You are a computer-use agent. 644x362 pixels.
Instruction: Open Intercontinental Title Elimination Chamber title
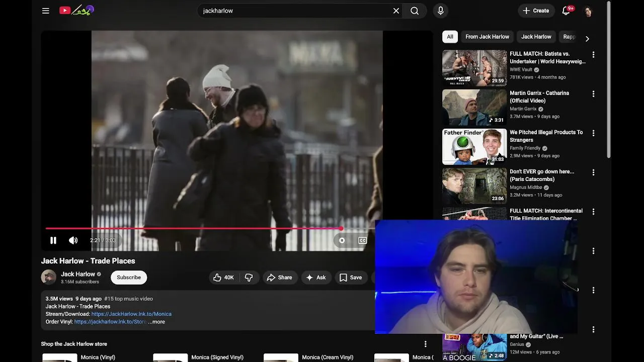pyautogui.click(x=546, y=214)
